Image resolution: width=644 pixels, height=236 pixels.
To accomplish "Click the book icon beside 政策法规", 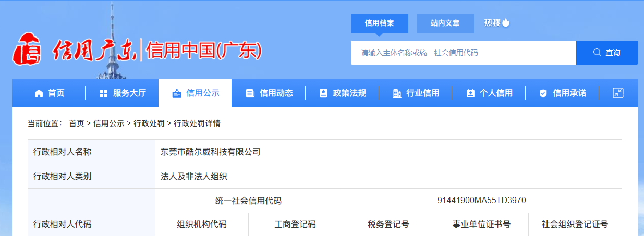I will click(323, 93).
